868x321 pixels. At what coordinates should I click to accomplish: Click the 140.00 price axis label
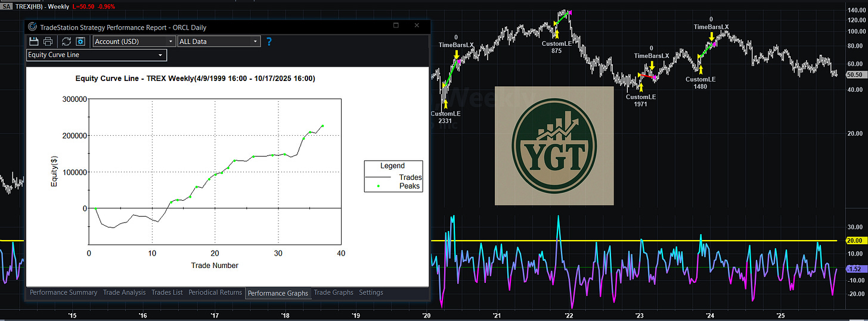tap(856, 10)
